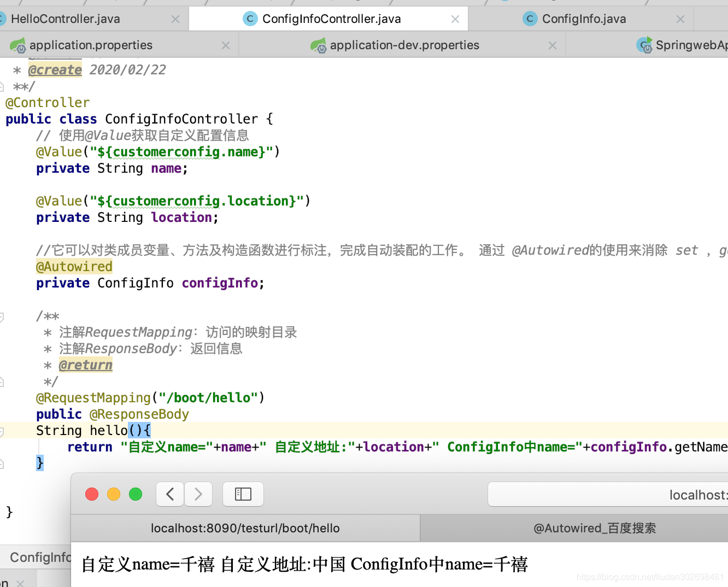This screenshot has width=728, height=587.
Task: Click Safari's back navigation arrow
Action: click(169, 494)
